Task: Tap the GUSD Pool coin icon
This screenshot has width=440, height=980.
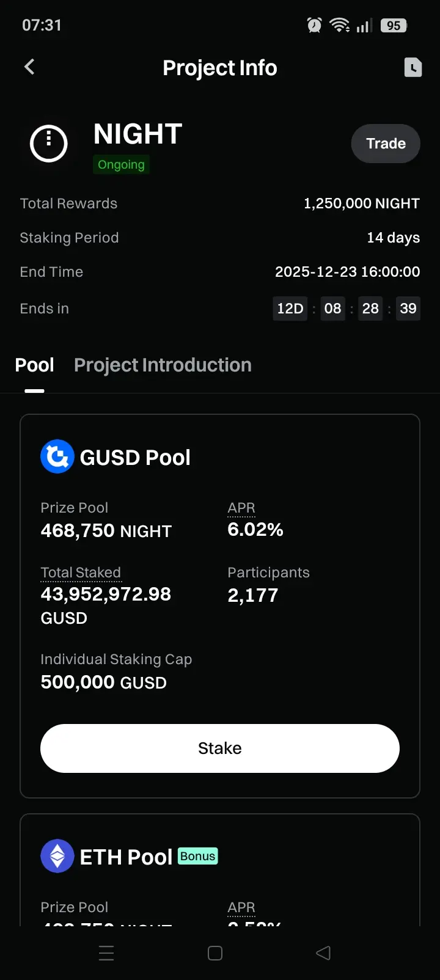Action: pyautogui.click(x=57, y=457)
